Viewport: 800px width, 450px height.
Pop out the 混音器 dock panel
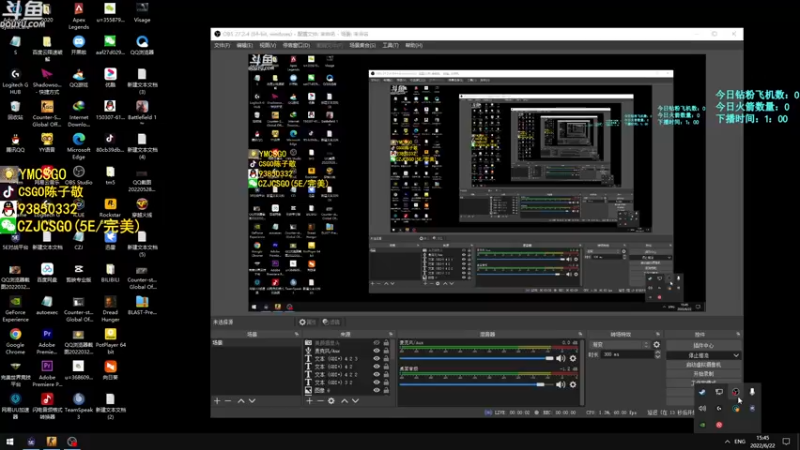coord(580,334)
